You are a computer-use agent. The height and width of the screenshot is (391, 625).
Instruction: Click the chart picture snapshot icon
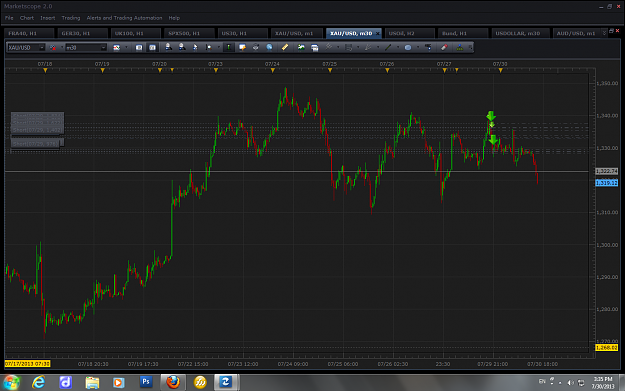coord(301,47)
